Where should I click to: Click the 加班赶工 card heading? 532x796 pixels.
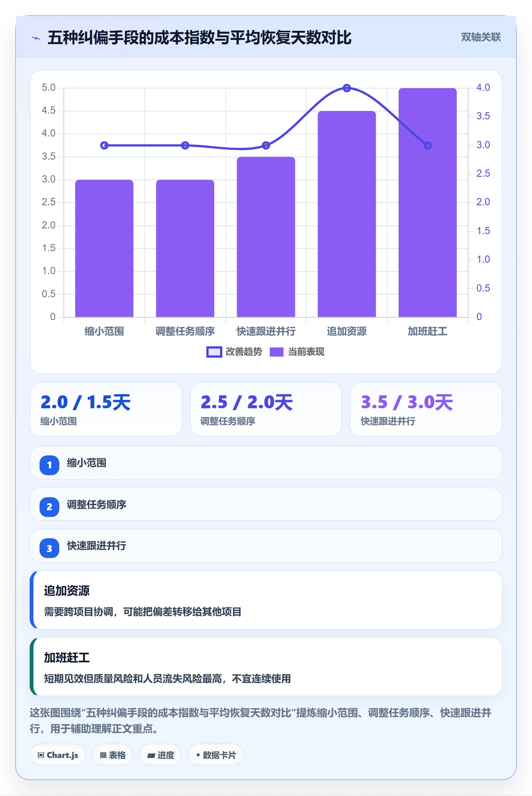[x=67, y=658]
